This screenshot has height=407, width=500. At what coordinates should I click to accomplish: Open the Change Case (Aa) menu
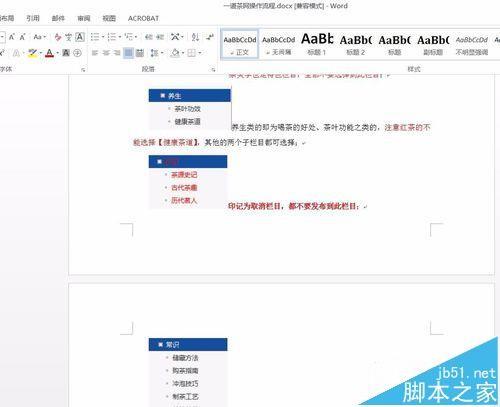39,37
